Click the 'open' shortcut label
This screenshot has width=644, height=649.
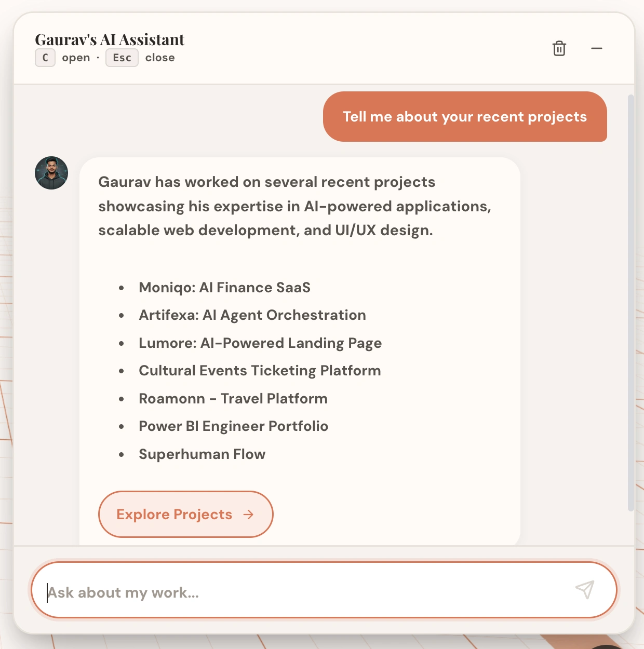(x=76, y=58)
